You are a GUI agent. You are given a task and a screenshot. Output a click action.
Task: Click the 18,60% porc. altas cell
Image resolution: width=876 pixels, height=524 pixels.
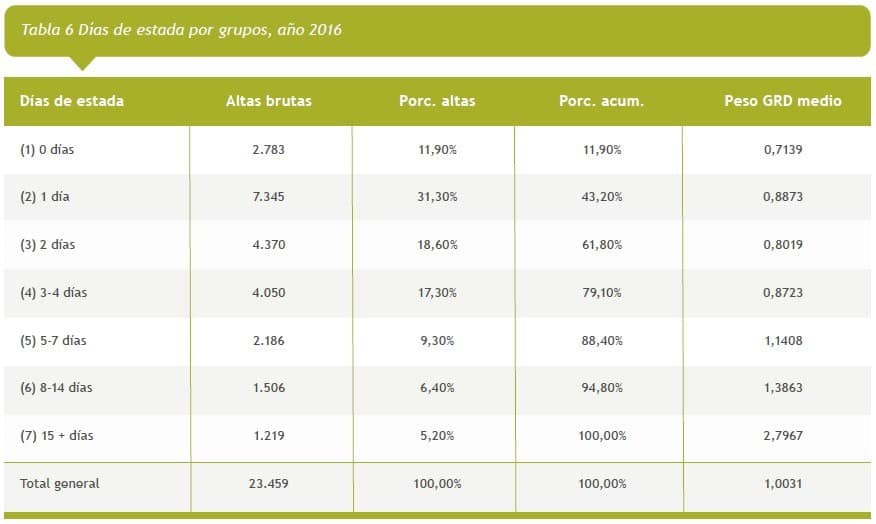(x=435, y=245)
